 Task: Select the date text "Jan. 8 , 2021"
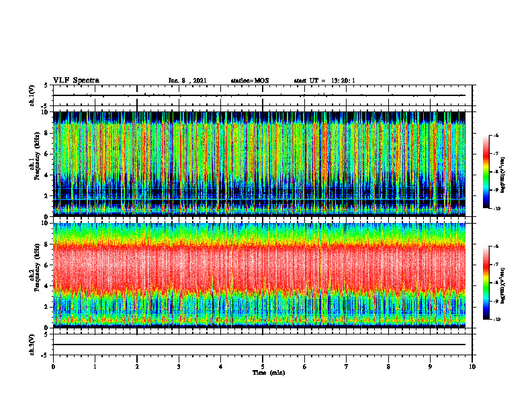[187, 81]
